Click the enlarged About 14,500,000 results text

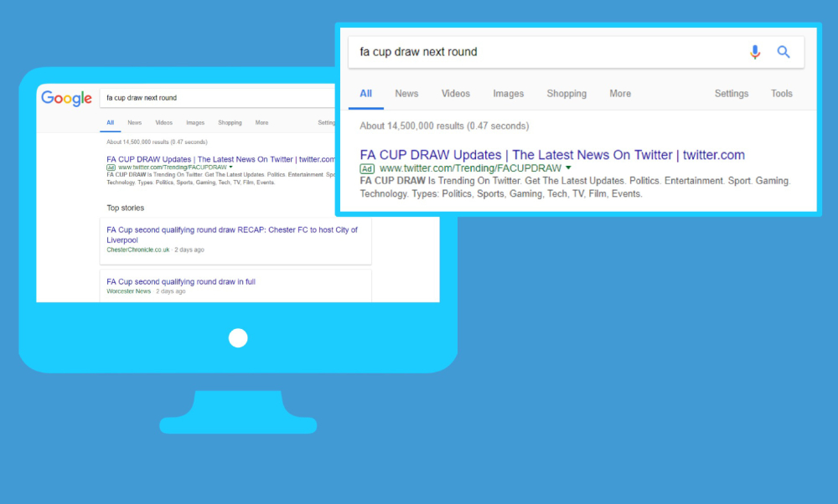pos(444,126)
